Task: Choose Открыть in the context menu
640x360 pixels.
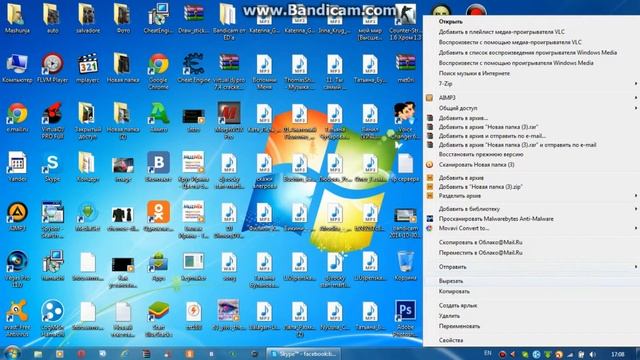Action: [531, 22]
